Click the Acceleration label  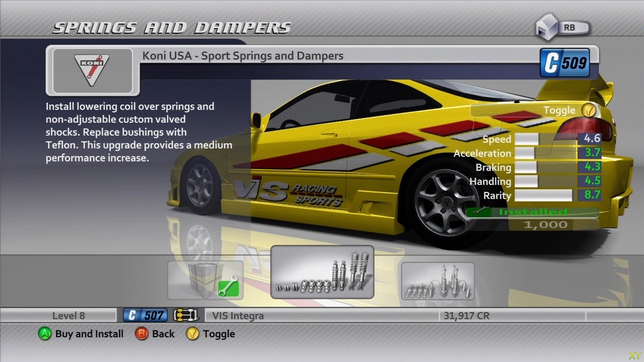(482, 153)
